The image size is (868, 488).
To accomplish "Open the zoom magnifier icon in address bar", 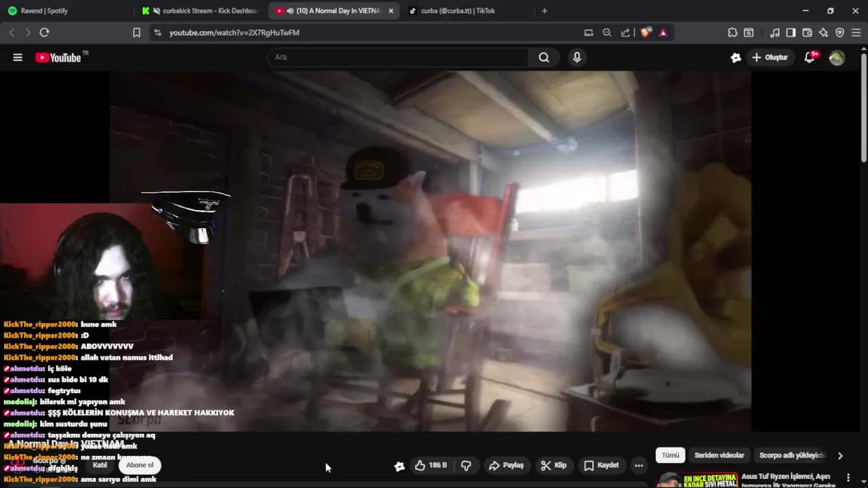I will coord(607,33).
